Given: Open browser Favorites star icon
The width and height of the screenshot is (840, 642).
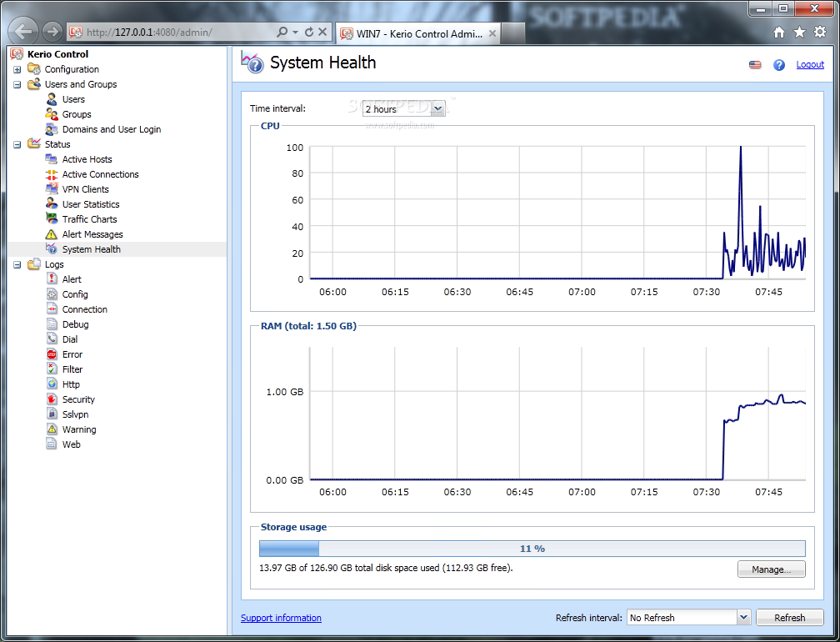Looking at the screenshot, I should (799, 33).
